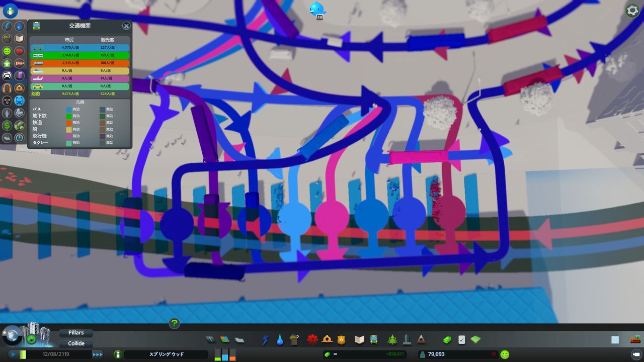The image size is (644, 362).
Task: Select the public transport info view
Action: [19, 101]
